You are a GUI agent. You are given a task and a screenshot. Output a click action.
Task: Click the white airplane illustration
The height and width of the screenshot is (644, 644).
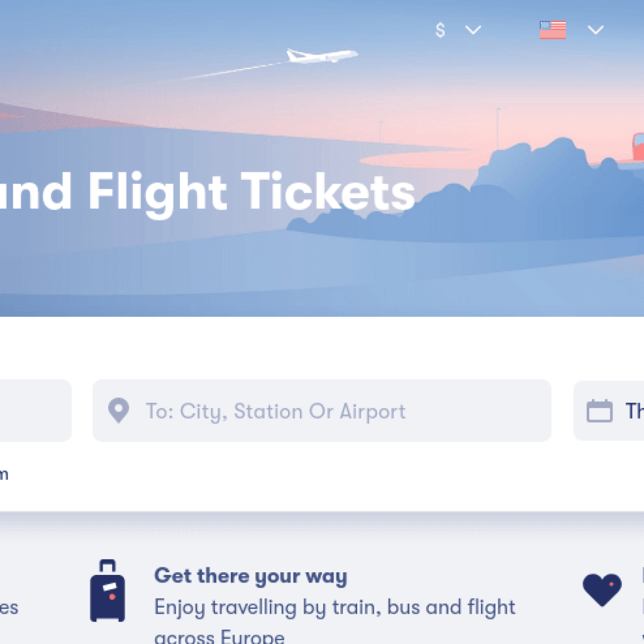(x=321, y=57)
